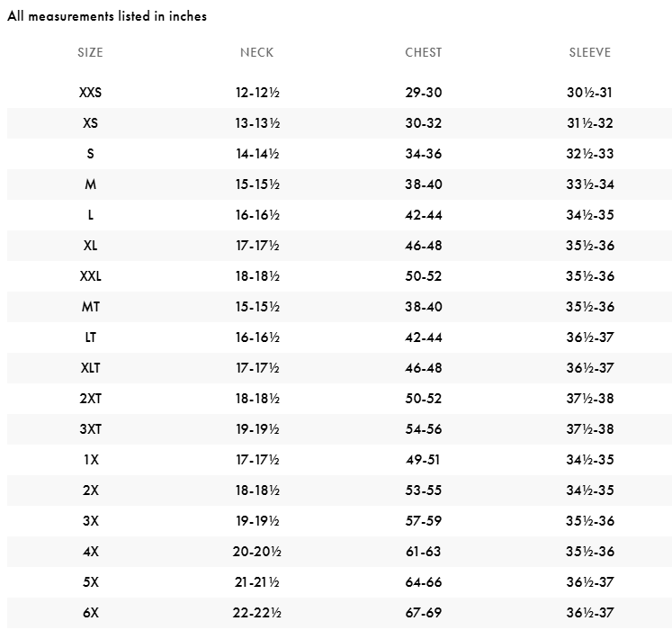This screenshot has width=672, height=630.
Task: Click the NECK column header
Action: point(256,52)
